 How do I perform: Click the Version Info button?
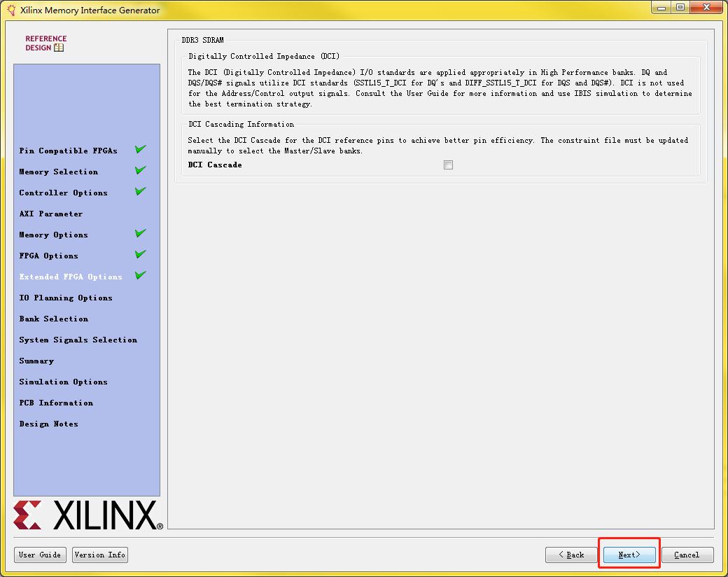[99, 555]
